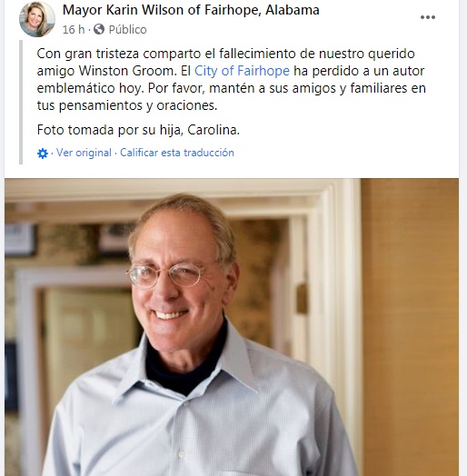The width and height of the screenshot is (467, 476).
Task: Click the framed picture on the photo's wall
Action: coord(20,240)
